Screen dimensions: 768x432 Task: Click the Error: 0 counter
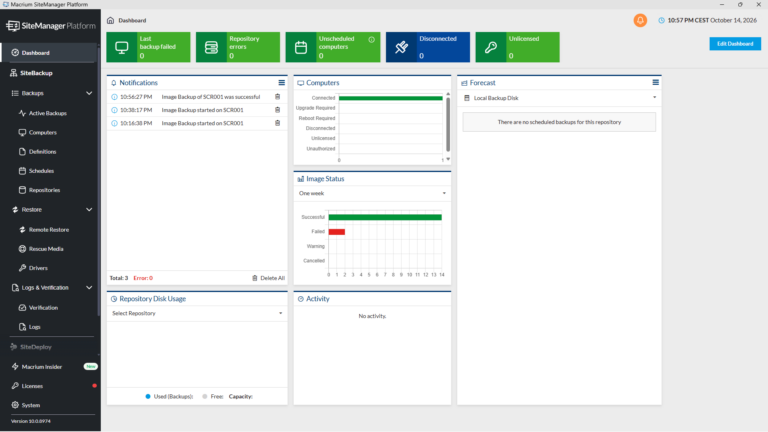click(143, 278)
